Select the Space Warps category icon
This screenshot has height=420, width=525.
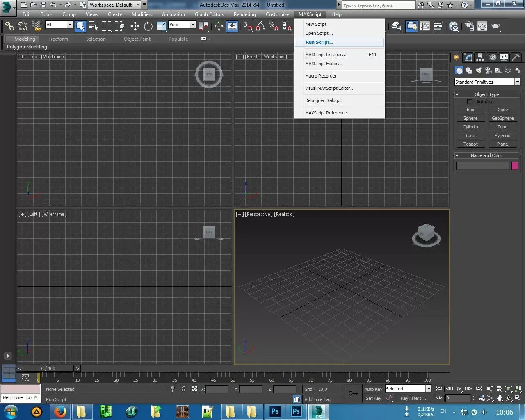pos(508,71)
